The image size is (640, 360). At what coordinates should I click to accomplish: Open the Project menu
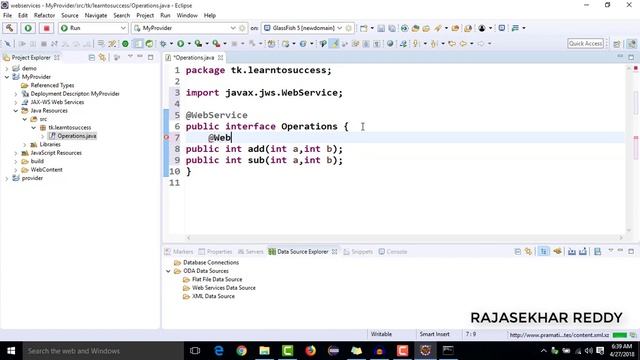[x=145, y=16]
